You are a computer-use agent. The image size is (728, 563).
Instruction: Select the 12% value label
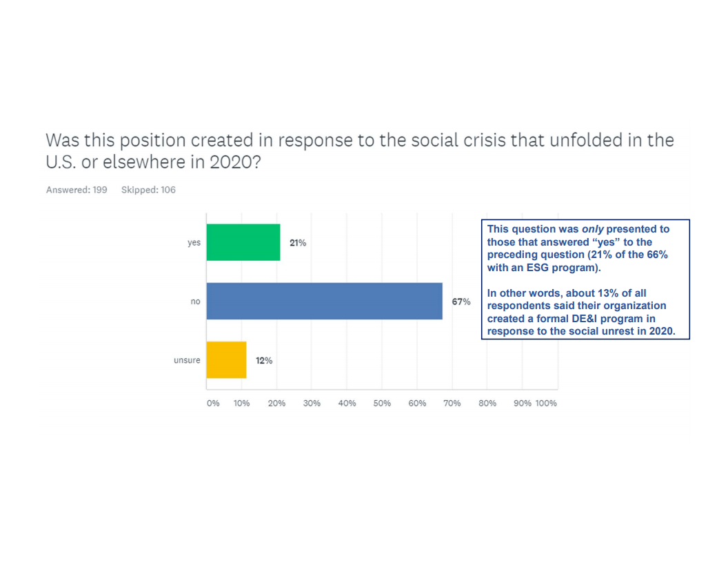[x=264, y=360]
